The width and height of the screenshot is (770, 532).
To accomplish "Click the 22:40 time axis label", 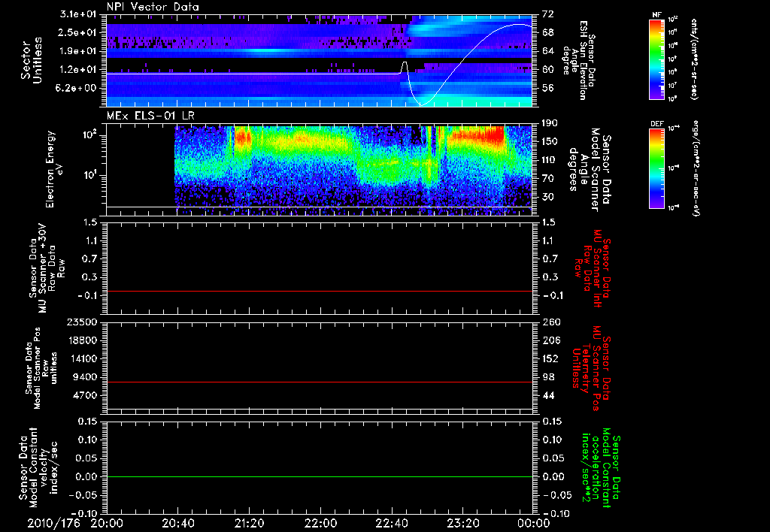I will point(392,523).
